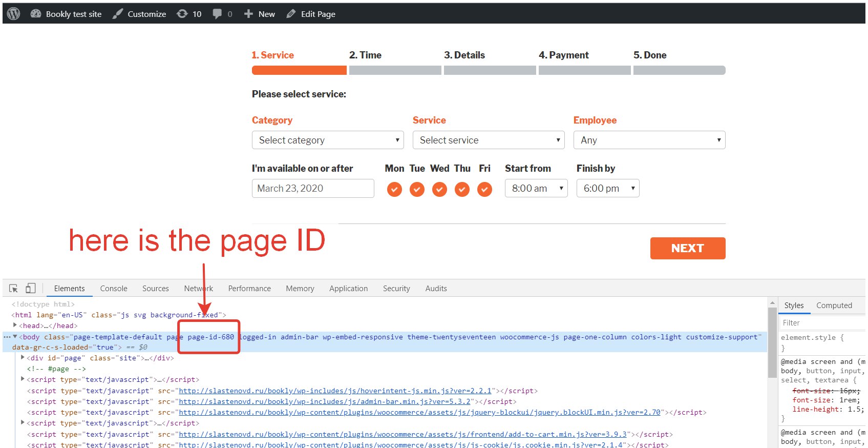Click the styles Filter input field
The height and width of the screenshot is (448, 868).
[822, 323]
